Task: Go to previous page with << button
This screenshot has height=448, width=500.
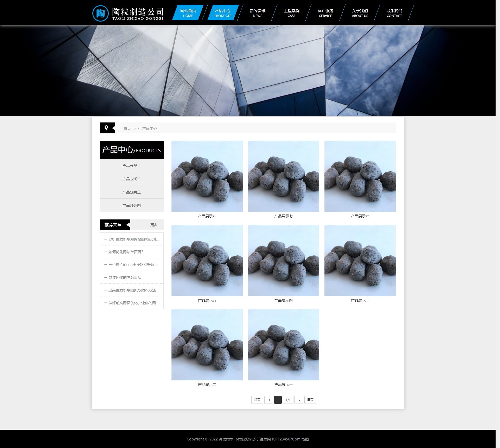Action: coord(268,400)
